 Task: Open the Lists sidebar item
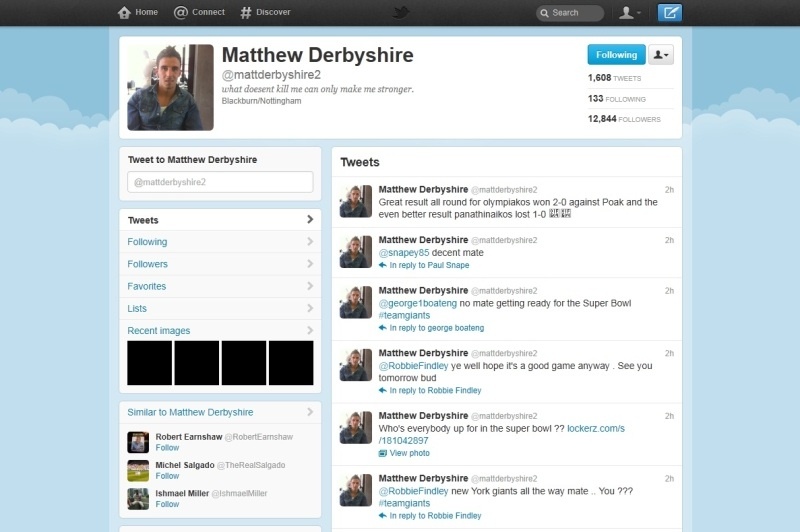pos(220,309)
